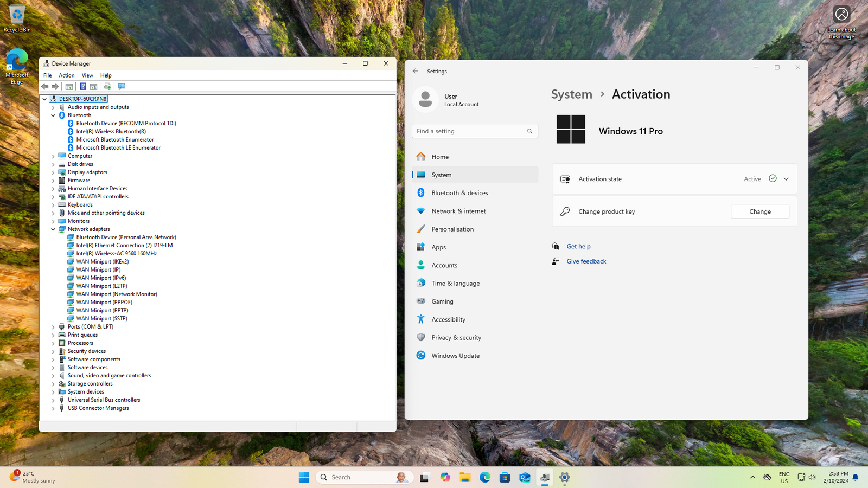Click the volume speaker tray icon
Screen dimensions: 868x488
pos(812,477)
